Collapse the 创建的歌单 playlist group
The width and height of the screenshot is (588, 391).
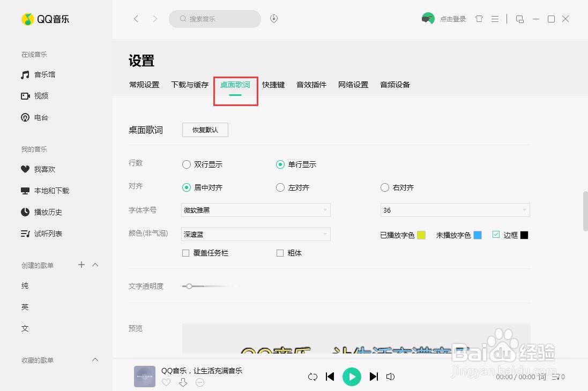pyautogui.click(x=95, y=265)
